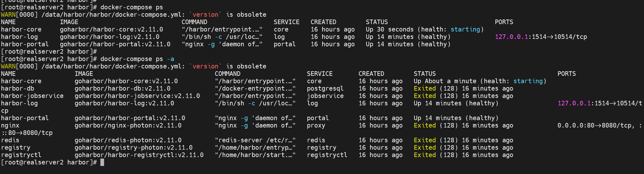Click the docker-compose.yml path in the first warning
The width and height of the screenshot is (644, 174).
pyautogui.click(x=111, y=15)
